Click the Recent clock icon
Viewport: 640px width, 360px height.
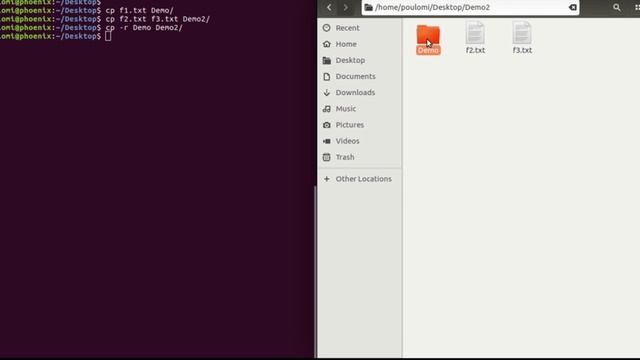click(327, 28)
